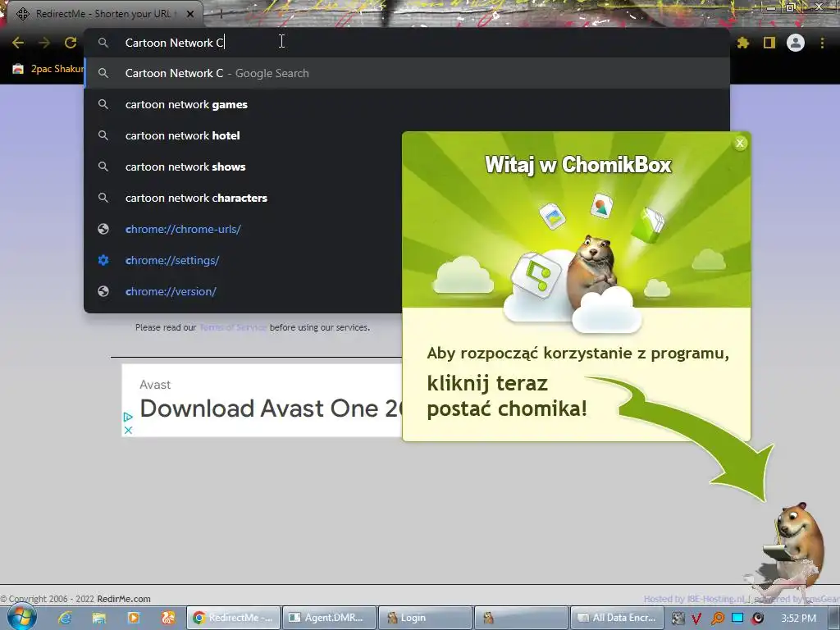Open the new tab plus button

click(x=221, y=14)
